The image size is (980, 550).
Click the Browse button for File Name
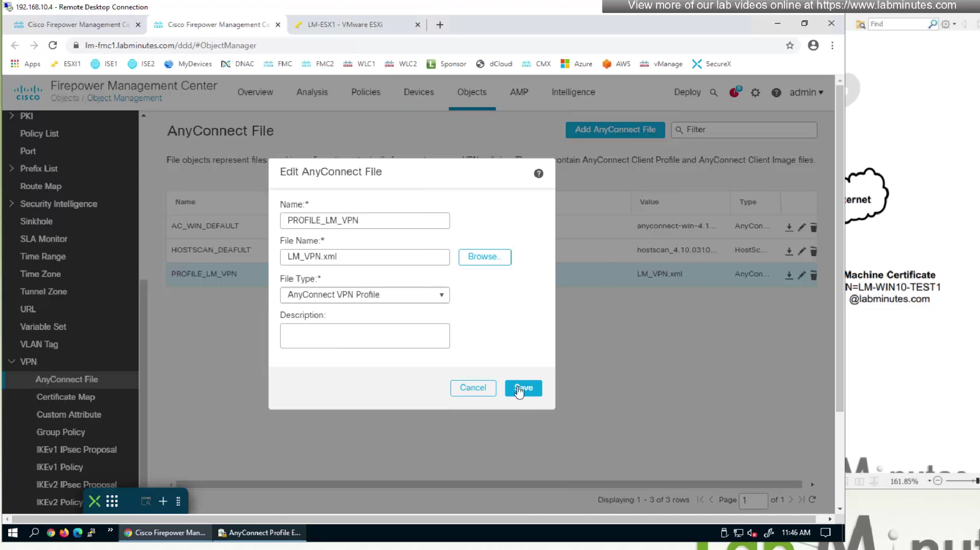pos(484,257)
